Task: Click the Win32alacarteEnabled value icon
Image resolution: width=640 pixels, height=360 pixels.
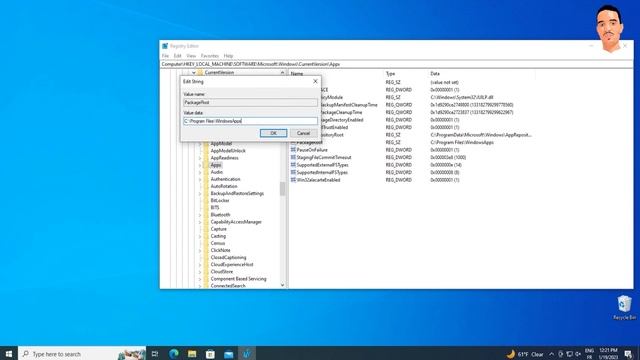Action: click(293, 180)
